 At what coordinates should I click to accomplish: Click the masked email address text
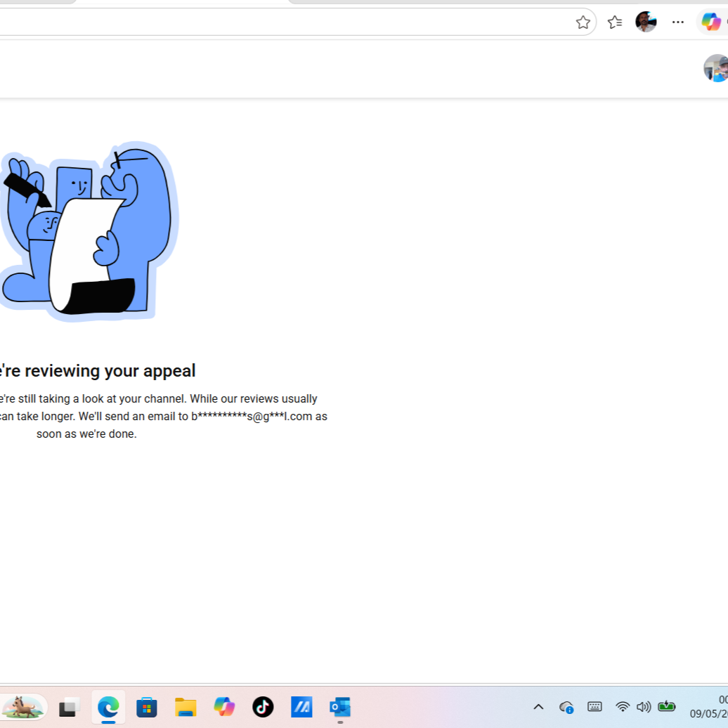tap(252, 417)
